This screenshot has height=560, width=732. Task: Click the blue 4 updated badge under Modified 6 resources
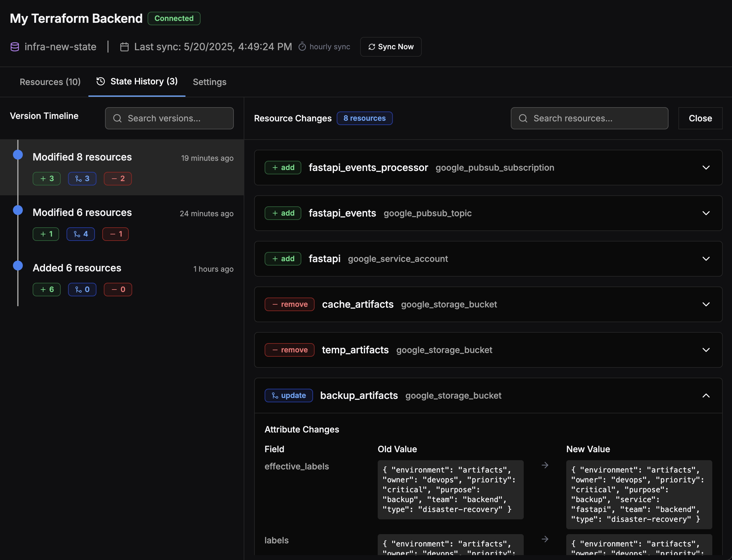click(81, 234)
